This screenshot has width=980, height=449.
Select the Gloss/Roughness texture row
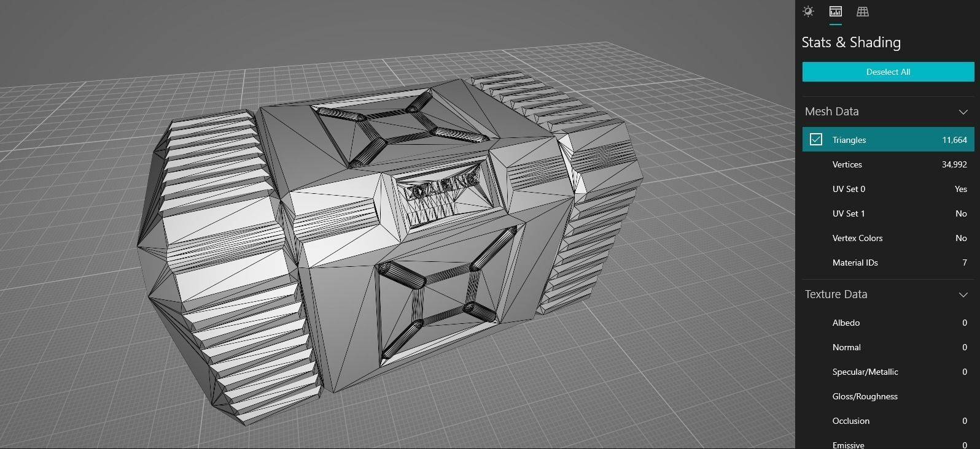coord(888,396)
